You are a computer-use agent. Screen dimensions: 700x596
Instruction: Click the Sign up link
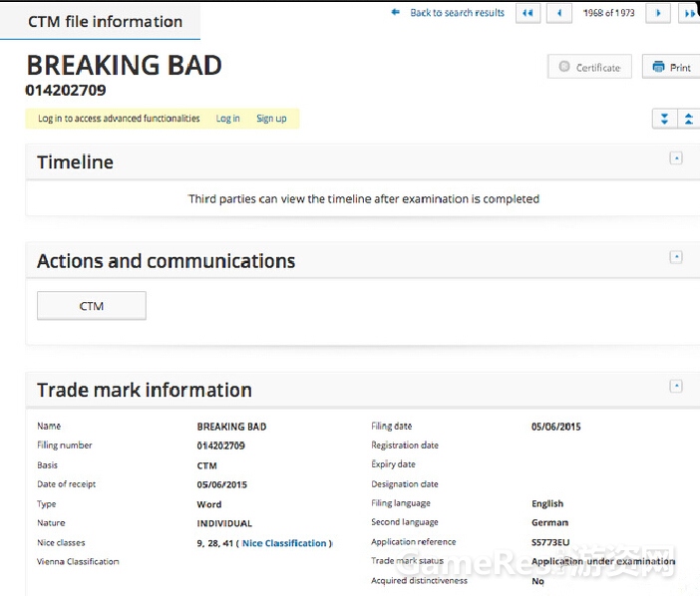[271, 119]
